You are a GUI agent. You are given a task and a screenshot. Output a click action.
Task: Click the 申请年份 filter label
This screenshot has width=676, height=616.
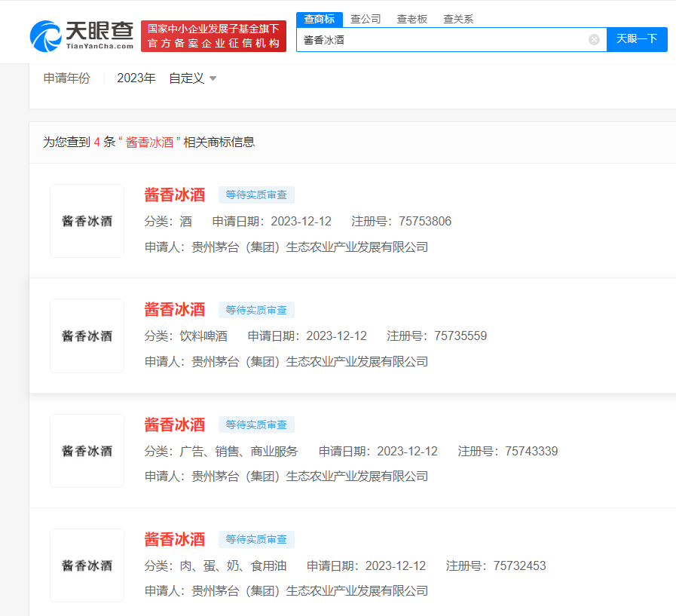click(x=67, y=78)
